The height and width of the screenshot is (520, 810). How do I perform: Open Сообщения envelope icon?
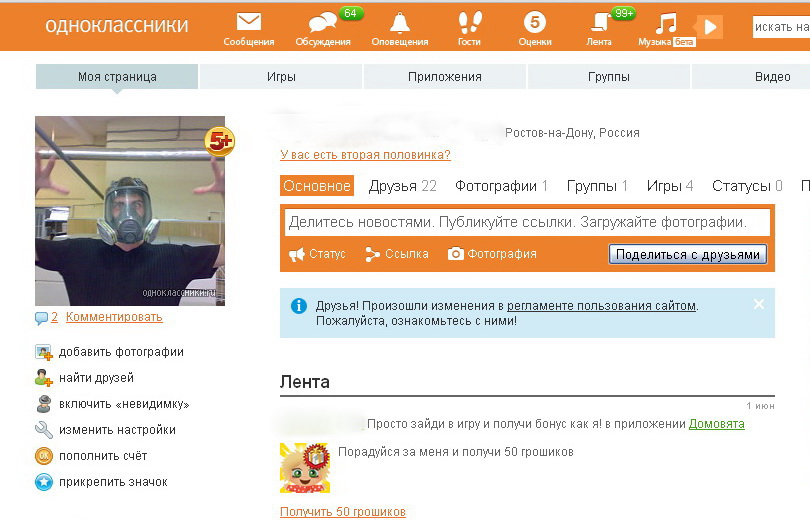pyautogui.click(x=249, y=23)
